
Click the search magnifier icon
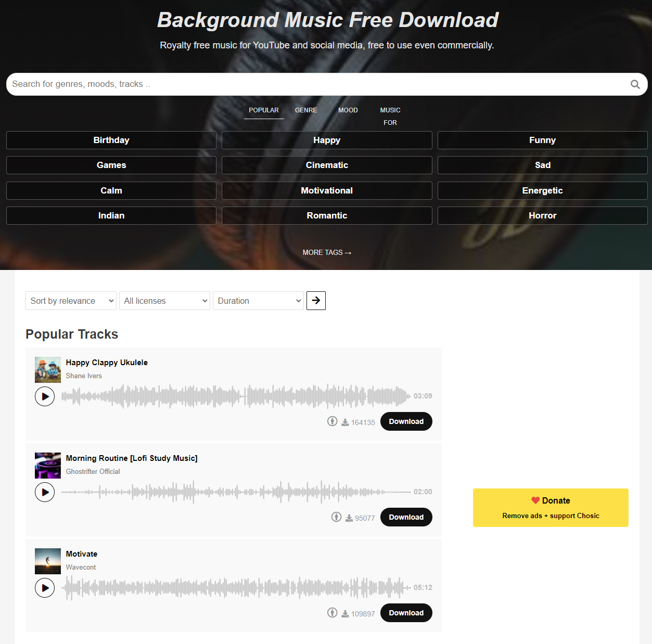(x=635, y=84)
